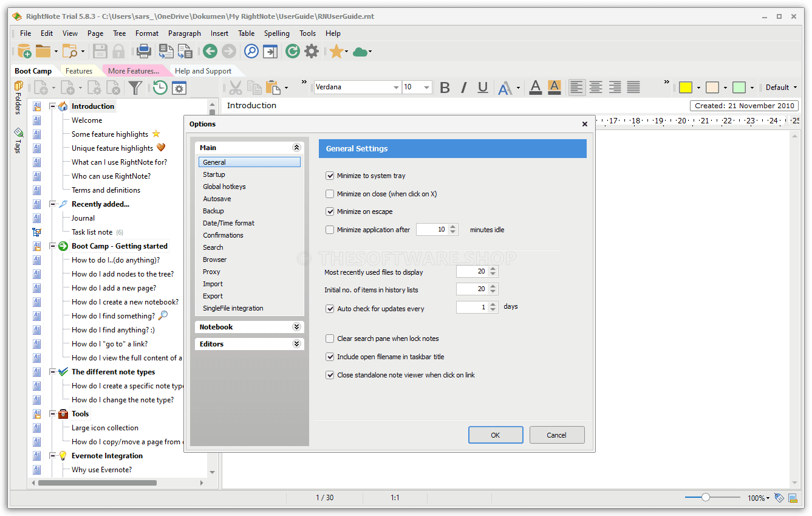
Task: Click the tree Filter funnel icon
Action: pos(135,88)
